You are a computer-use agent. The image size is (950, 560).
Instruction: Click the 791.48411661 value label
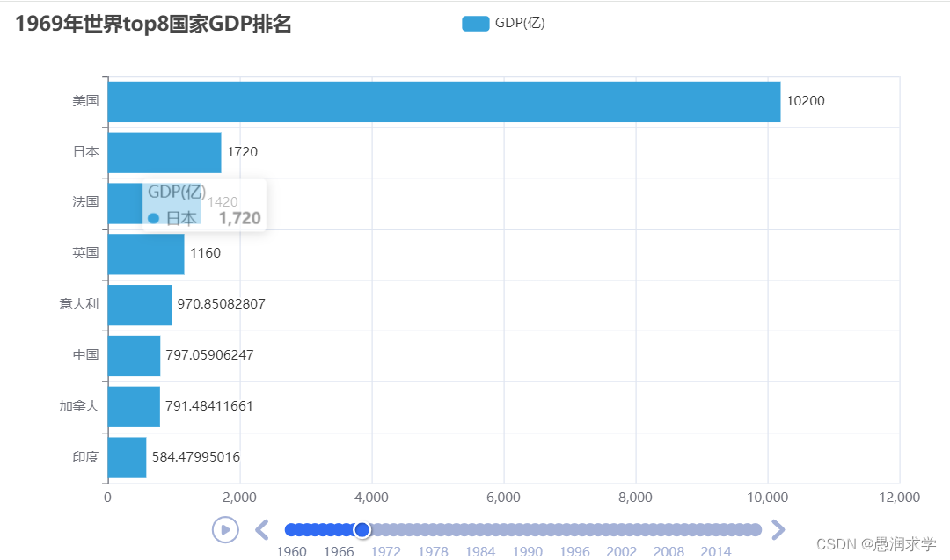pyautogui.click(x=209, y=405)
